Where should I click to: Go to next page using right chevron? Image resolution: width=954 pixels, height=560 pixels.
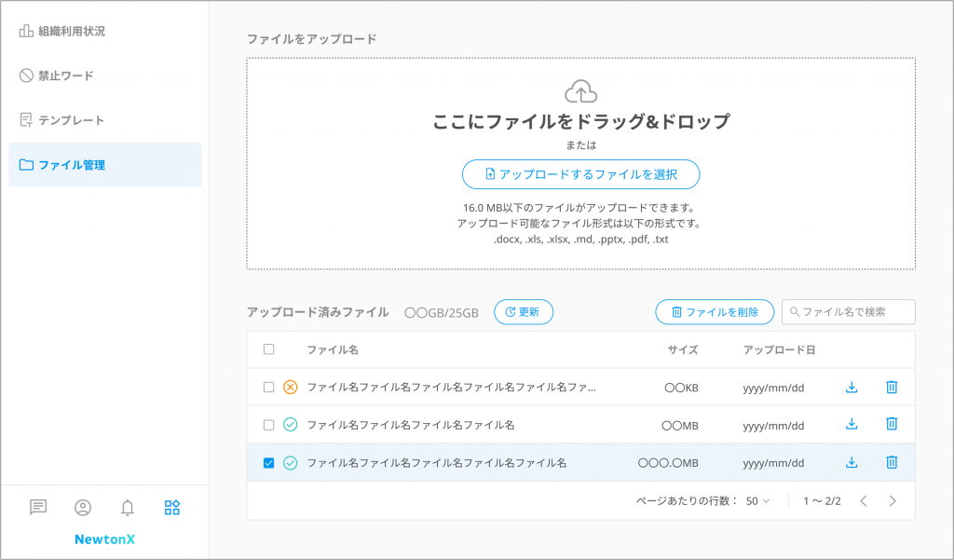coord(893,500)
